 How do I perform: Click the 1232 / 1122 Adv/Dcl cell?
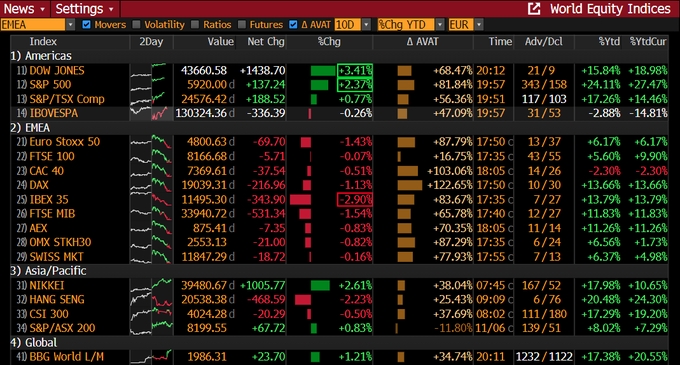tap(544, 357)
